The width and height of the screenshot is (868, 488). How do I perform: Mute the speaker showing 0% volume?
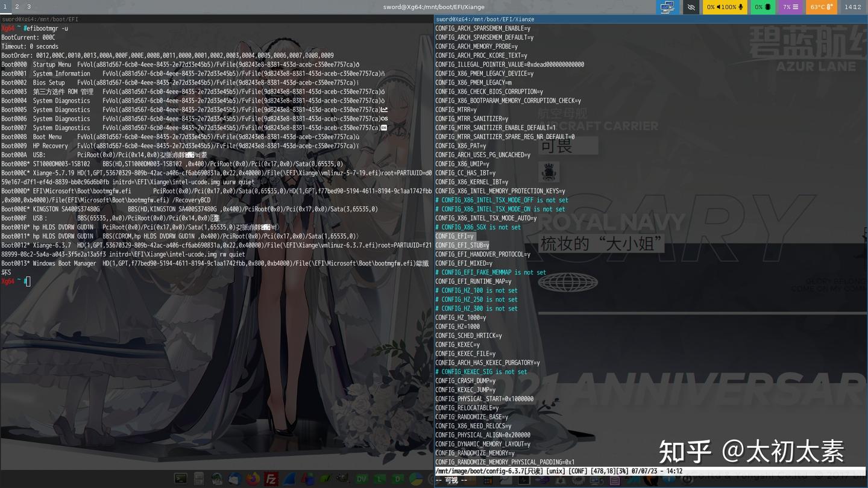point(717,7)
